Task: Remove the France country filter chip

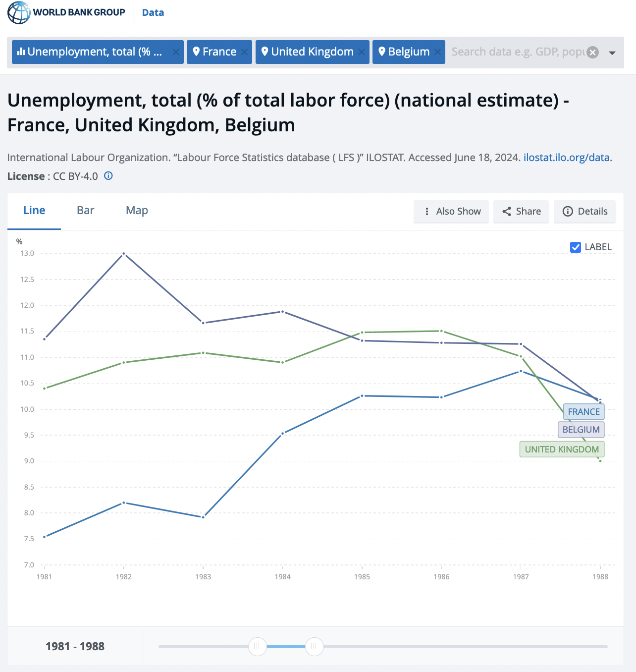Action: tap(245, 52)
